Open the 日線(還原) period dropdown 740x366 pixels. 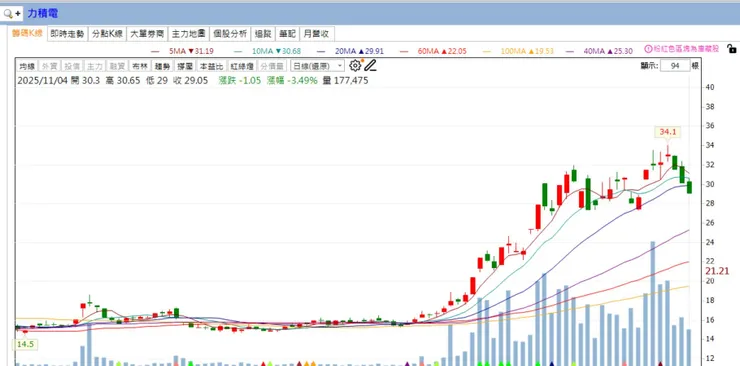pos(317,66)
